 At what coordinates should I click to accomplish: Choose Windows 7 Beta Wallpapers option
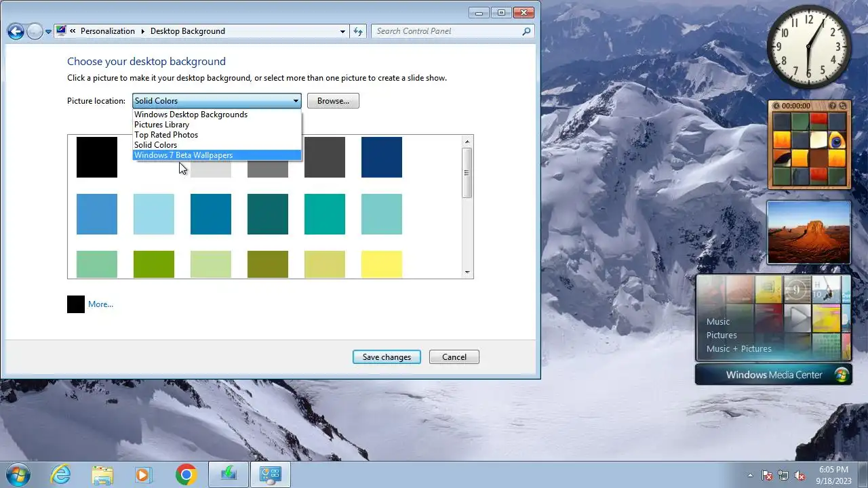pos(216,155)
